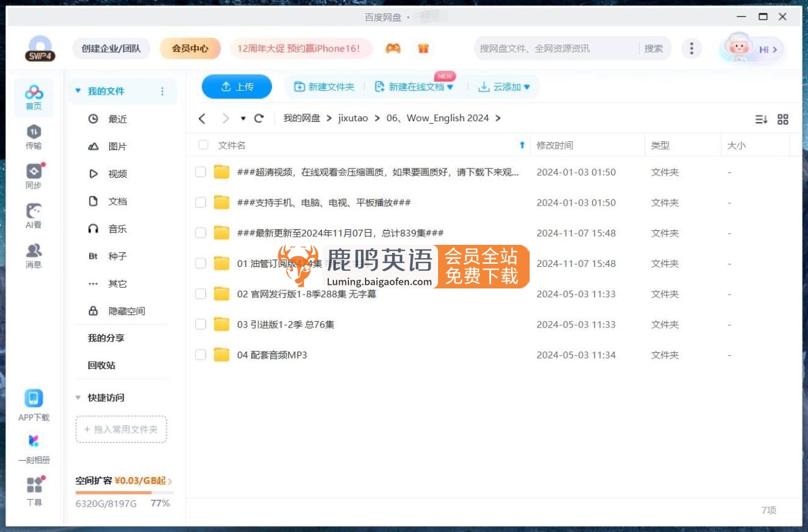Tick the select-all checkbox in header
Image resolution: width=808 pixels, height=532 pixels.
[x=203, y=145]
